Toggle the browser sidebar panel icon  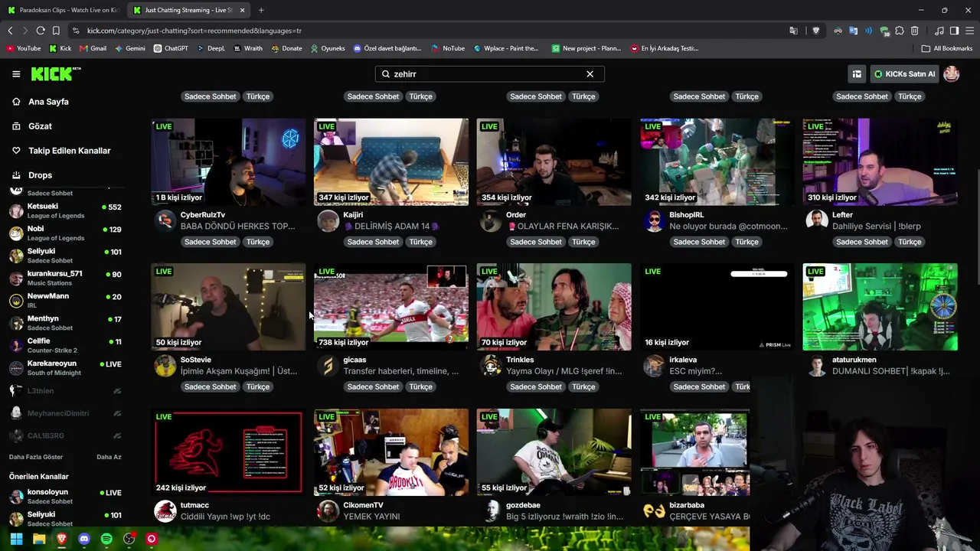tap(955, 31)
